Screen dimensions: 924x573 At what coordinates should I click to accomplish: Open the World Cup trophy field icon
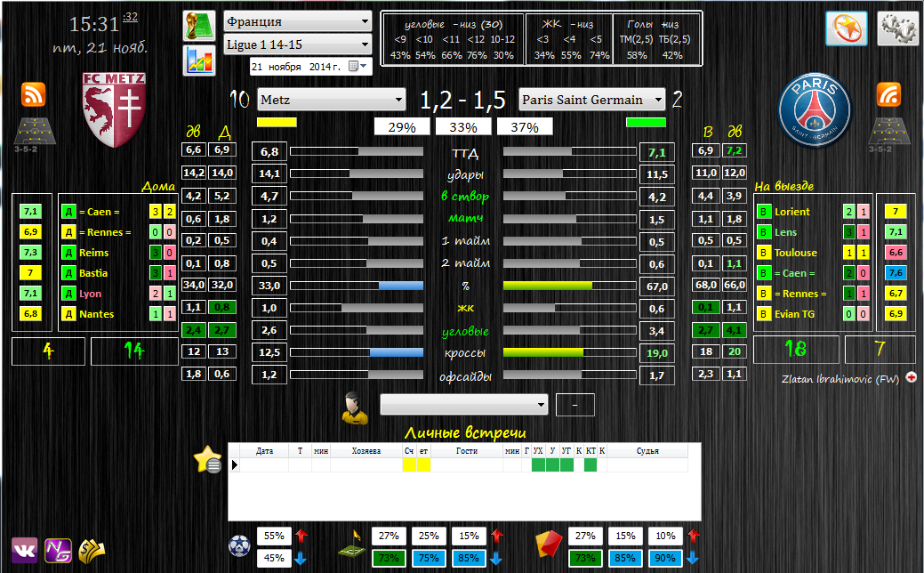point(198,26)
